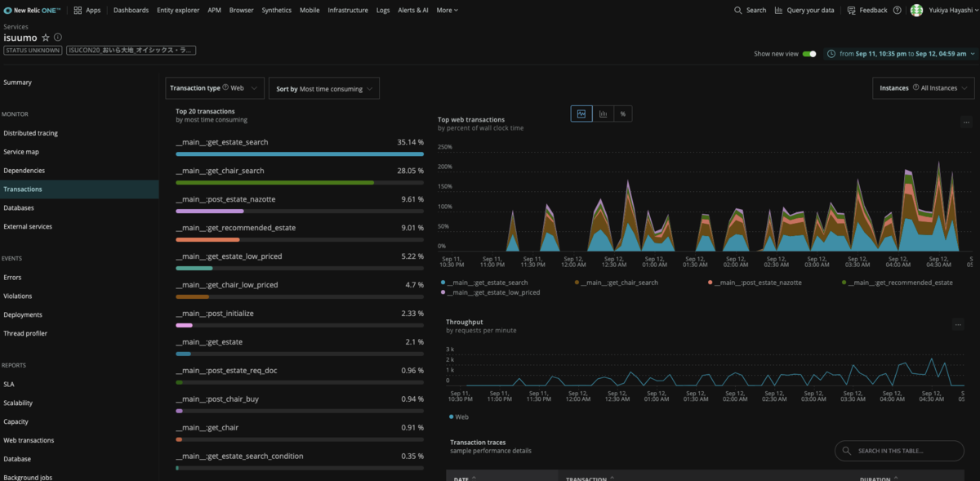Sort table by Date column

coord(465,479)
